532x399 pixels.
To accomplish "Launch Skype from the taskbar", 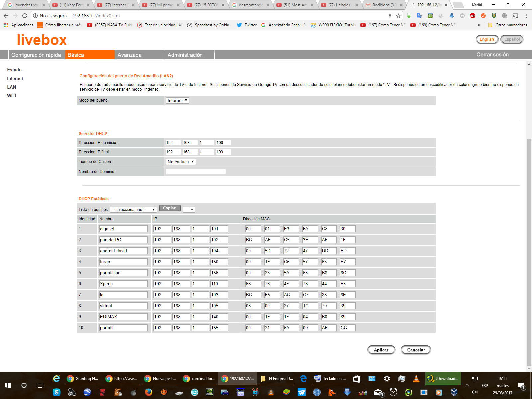I will click(x=57, y=392).
